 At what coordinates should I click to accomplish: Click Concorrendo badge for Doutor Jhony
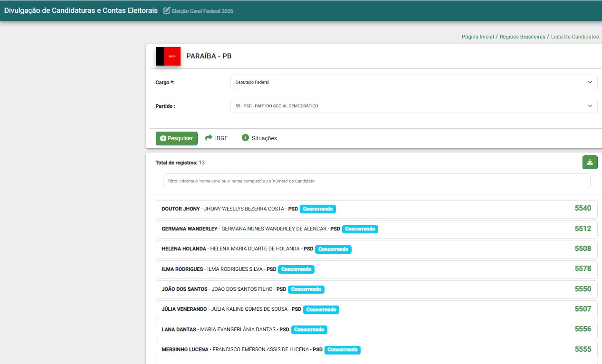pyautogui.click(x=318, y=209)
